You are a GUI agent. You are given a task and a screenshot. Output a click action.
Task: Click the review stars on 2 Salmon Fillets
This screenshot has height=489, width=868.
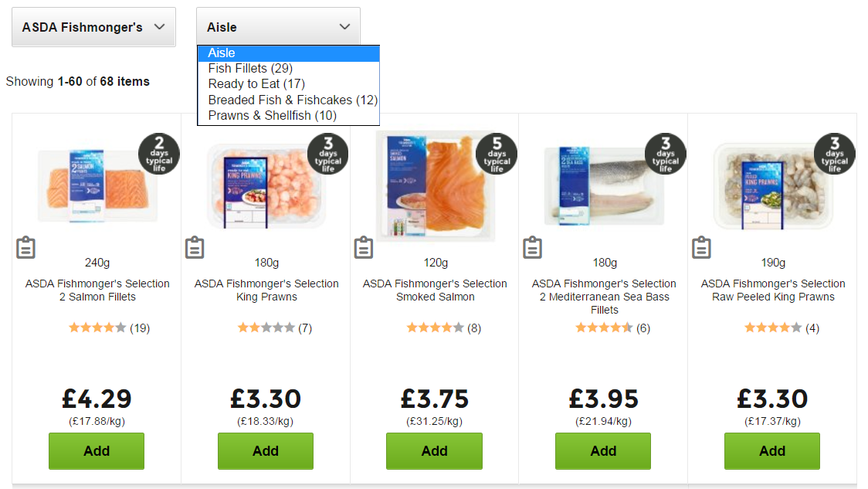pos(97,327)
